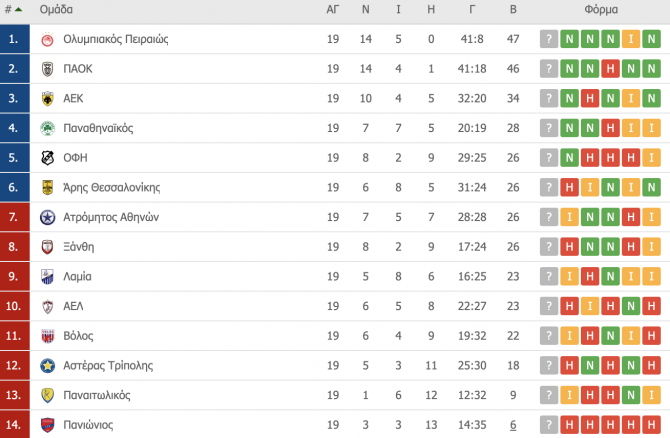Click the Ολυμπιακός Πειραιώς team crest
Image resolution: width=670 pixels, height=438 pixels.
point(47,39)
